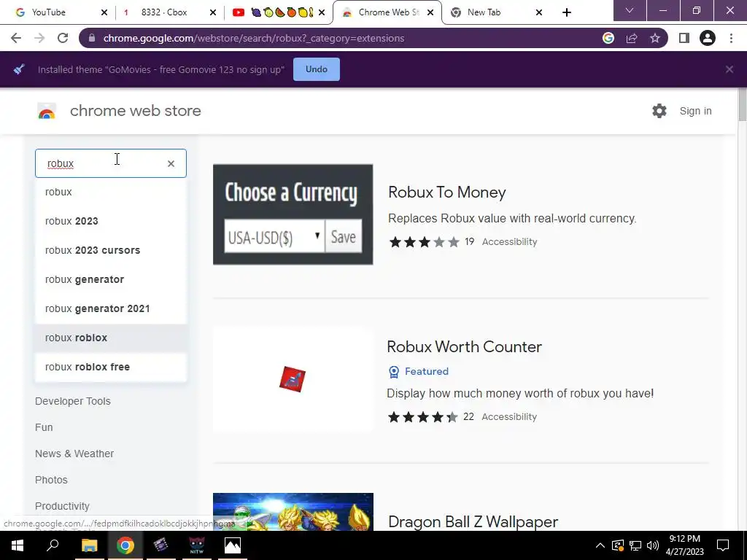Choose 'robux generator' suggestion
The width and height of the screenshot is (747, 560).
pos(111,279)
